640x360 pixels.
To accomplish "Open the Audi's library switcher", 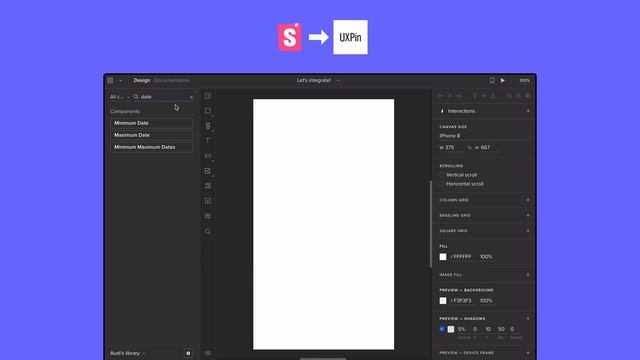I will coord(127,353).
